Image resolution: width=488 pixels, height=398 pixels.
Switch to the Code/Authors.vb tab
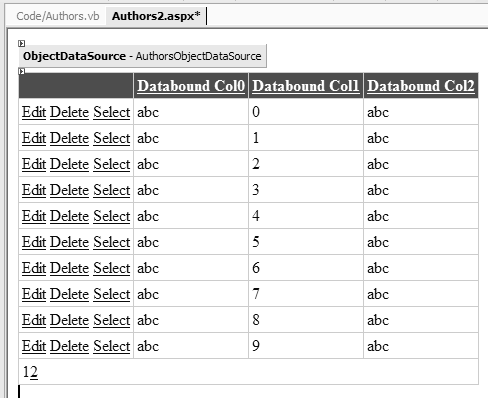tap(58, 16)
